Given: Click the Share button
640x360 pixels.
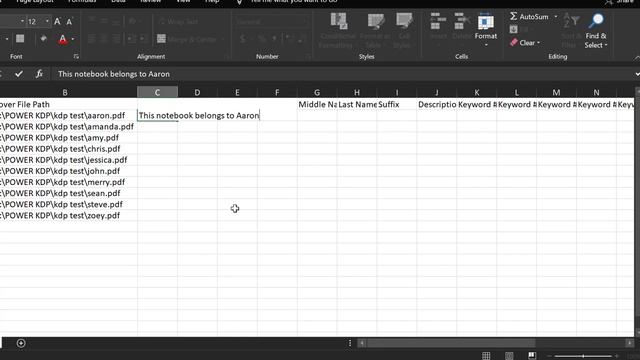Looking at the screenshot, I should click(619, 2).
